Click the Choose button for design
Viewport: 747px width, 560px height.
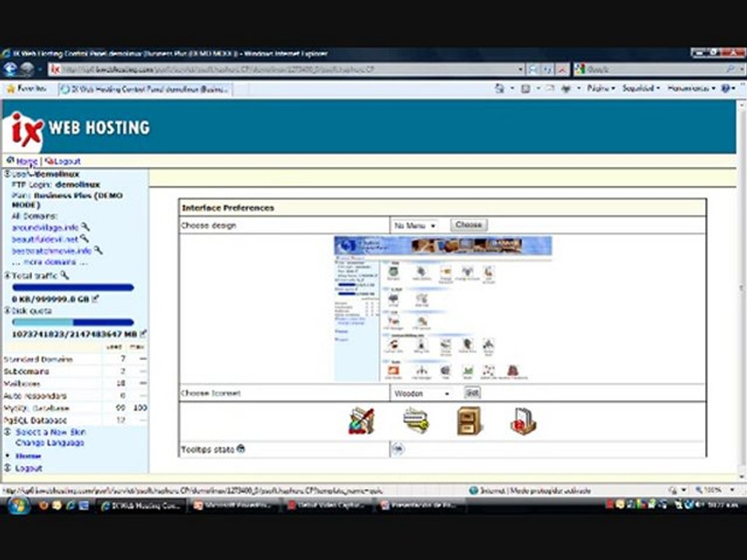(x=468, y=225)
